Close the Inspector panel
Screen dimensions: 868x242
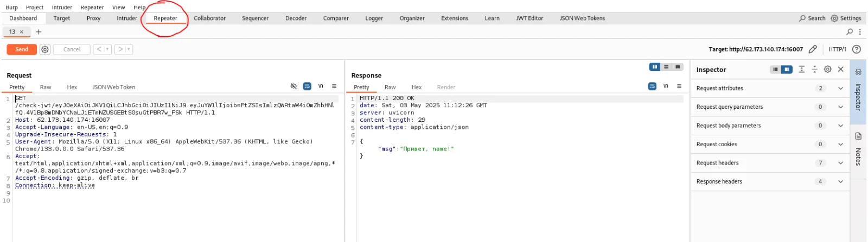[840, 69]
